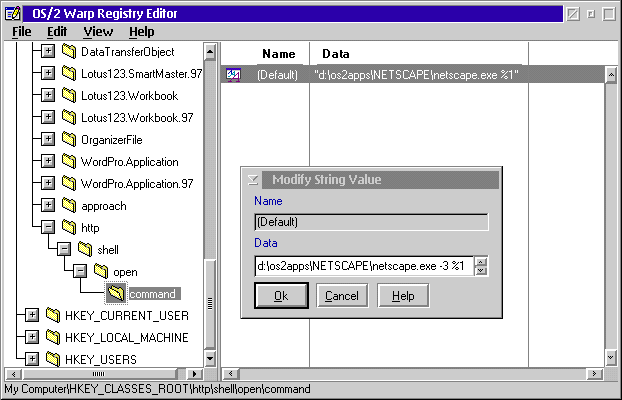Screen dimensions: 622x400
Task: Click the DataTransferObject folder icon
Action: 68,51
